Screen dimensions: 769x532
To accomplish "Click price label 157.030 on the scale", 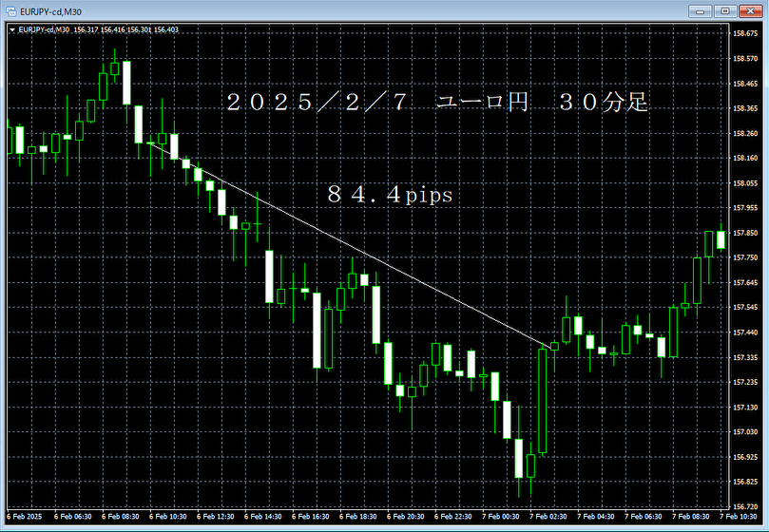I will 745,432.
